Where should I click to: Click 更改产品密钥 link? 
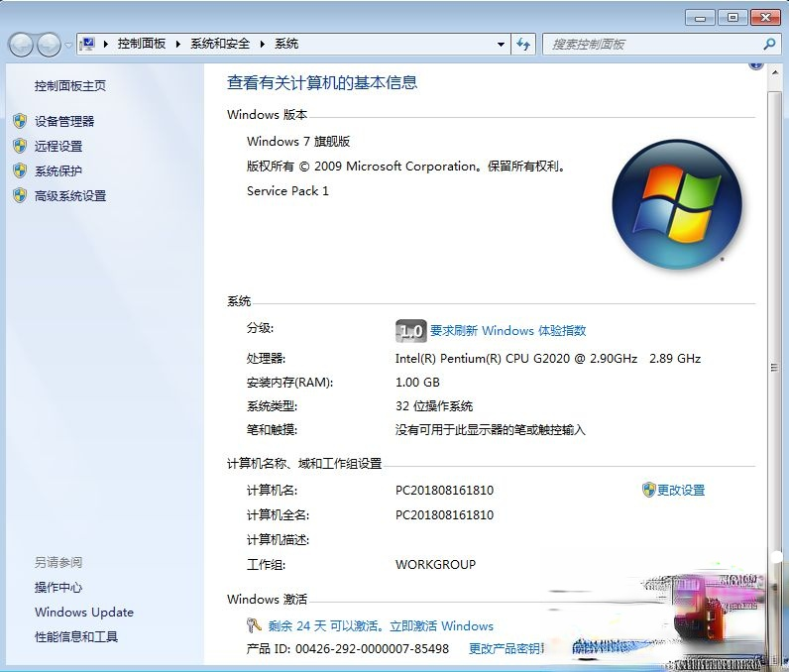tap(507, 649)
